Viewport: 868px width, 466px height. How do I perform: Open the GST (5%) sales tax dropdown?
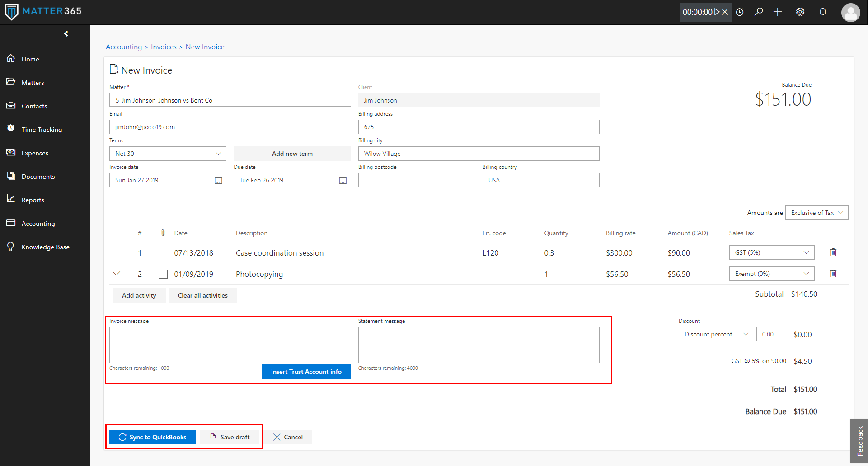tap(772, 252)
